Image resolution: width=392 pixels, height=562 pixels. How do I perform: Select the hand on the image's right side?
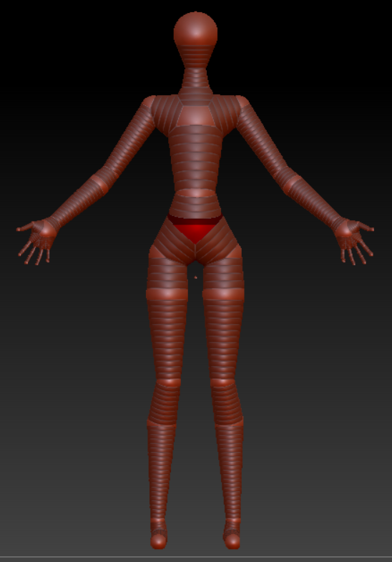(354, 241)
